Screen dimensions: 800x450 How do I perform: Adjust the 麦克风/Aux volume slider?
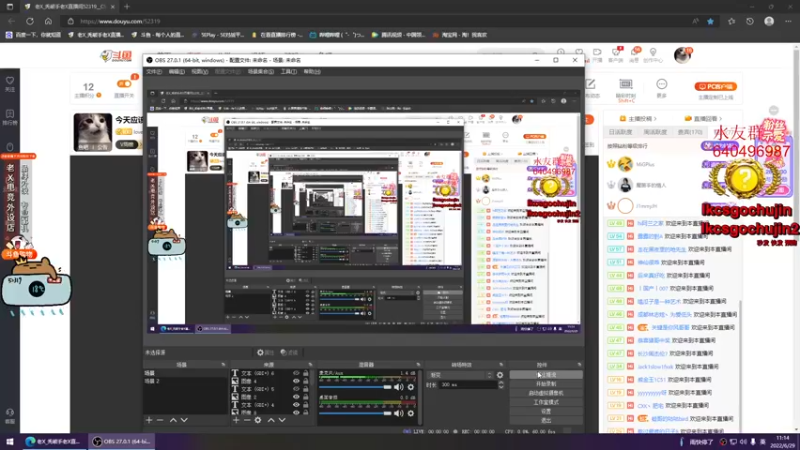[355, 387]
